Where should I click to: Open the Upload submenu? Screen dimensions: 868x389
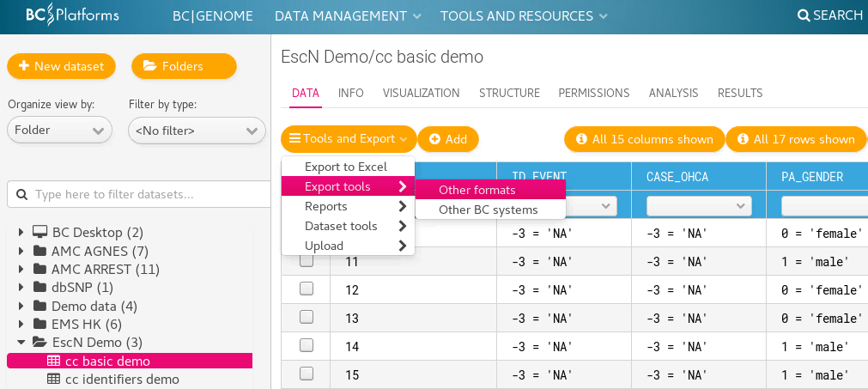(349, 246)
